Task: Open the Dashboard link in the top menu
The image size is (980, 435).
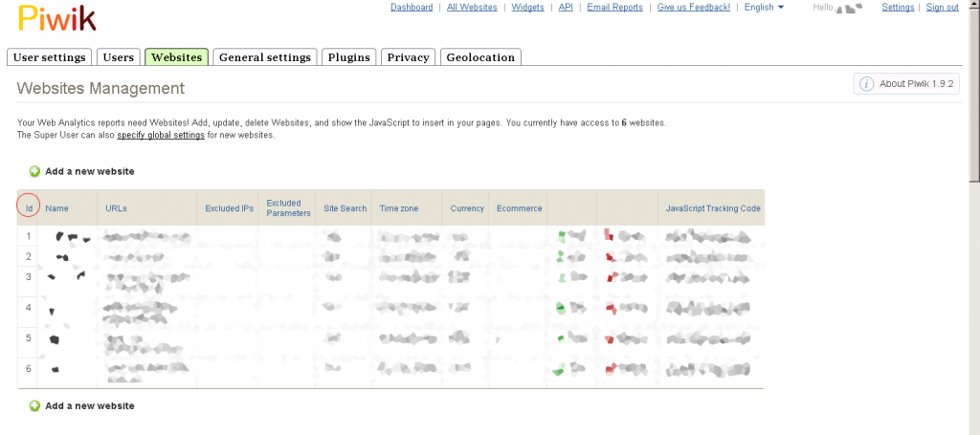Action: 412,8
